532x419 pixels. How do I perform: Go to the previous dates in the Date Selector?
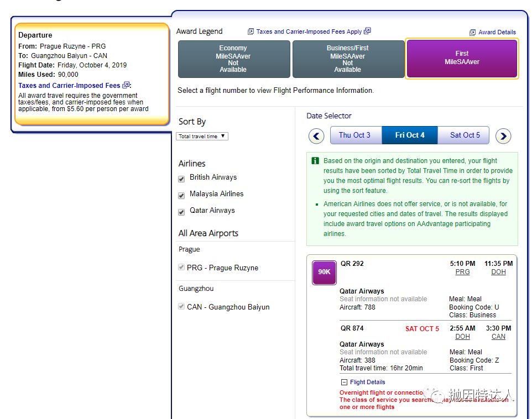click(316, 136)
